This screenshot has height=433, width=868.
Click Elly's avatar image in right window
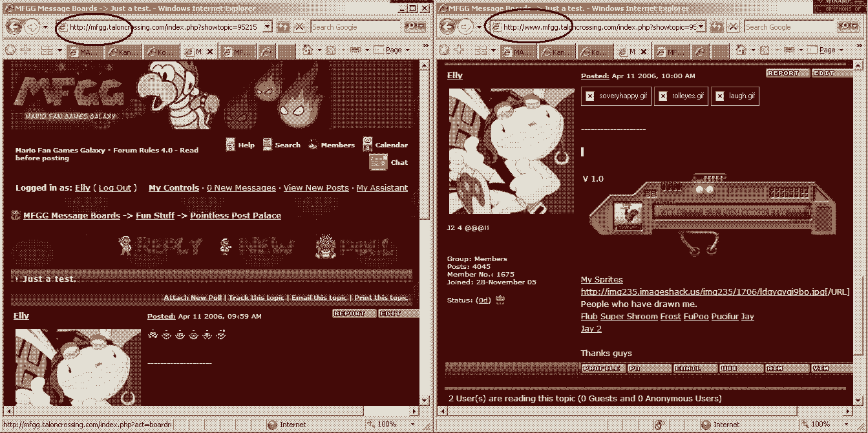point(511,151)
